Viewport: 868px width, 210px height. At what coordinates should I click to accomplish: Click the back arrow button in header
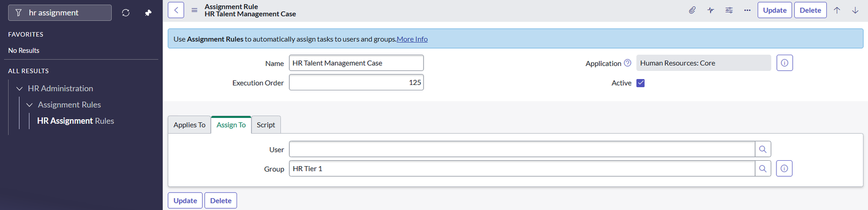176,10
